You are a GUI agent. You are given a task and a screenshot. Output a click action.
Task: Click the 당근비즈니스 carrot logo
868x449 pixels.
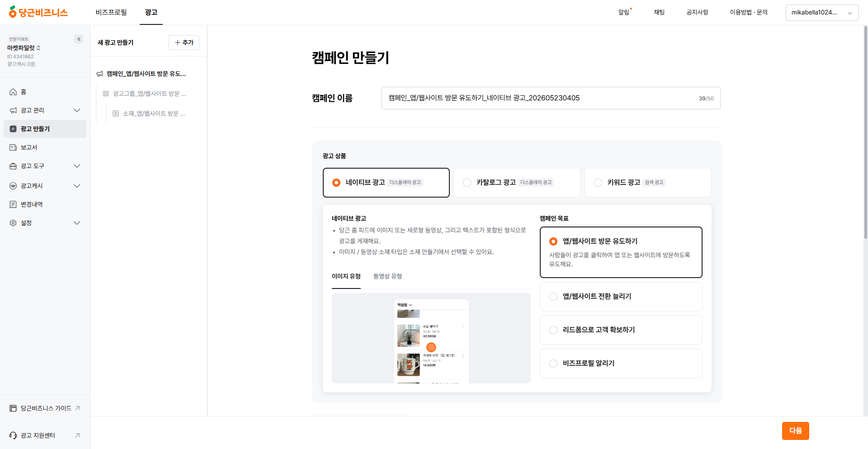[38, 12]
